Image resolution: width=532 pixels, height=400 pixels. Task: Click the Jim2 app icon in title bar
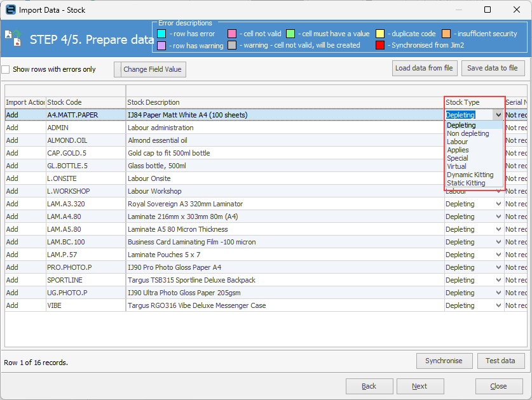coord(11,10)
